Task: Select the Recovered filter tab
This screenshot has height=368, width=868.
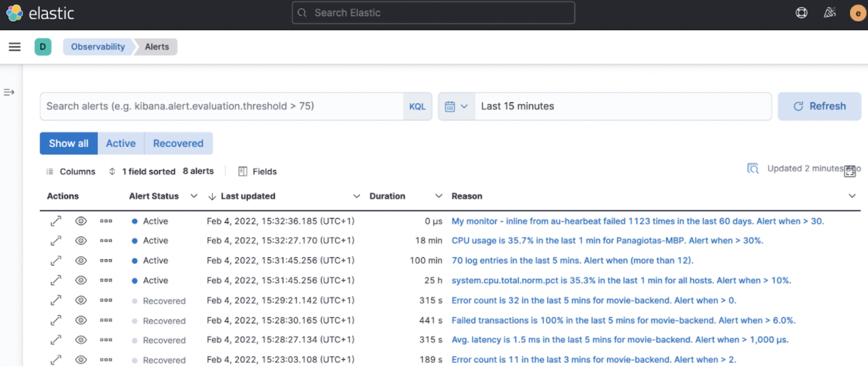Action: 178,144
